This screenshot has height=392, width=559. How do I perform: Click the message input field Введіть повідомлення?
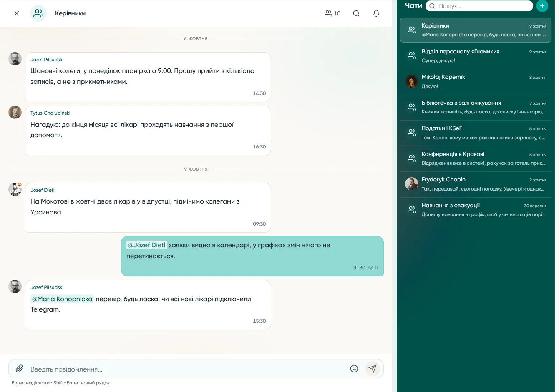(188, 369)
